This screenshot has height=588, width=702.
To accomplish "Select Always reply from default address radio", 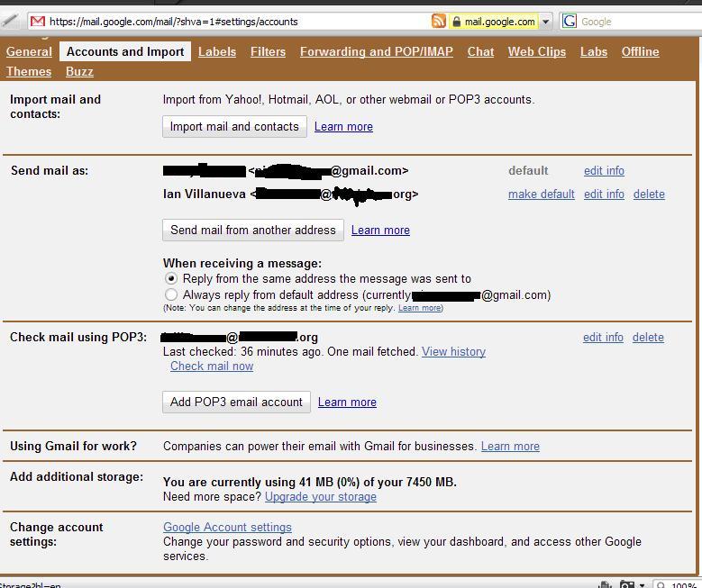I will point(170,294).
